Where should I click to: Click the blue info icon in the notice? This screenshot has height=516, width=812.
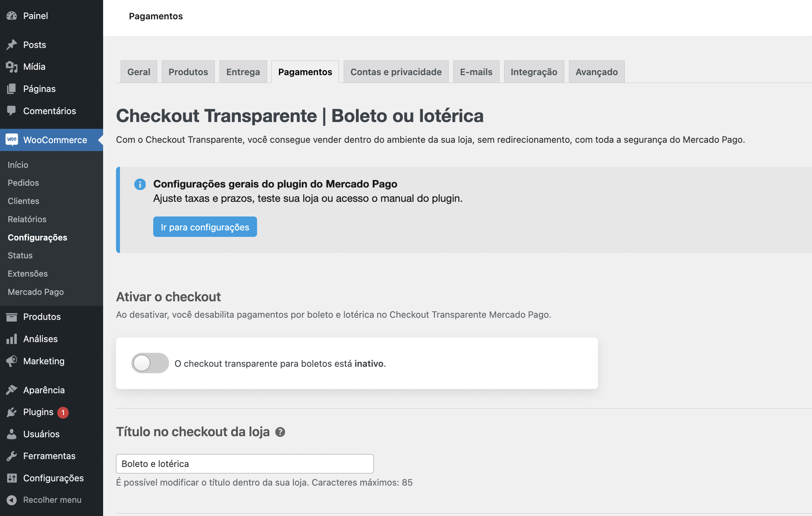(140, 184)
